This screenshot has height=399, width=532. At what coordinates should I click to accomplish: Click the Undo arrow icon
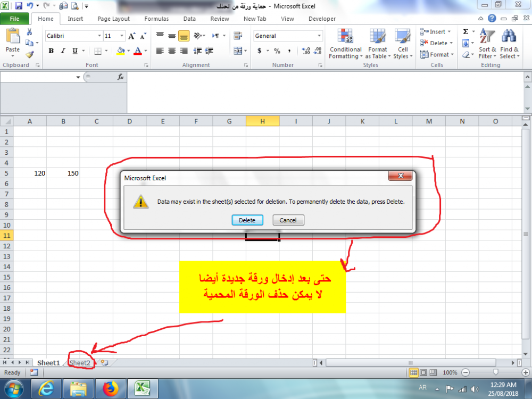click(30, 5)
